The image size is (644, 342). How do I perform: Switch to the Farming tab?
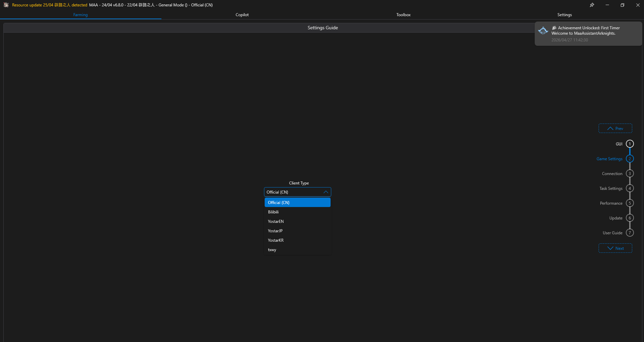pyautogui.click(x=80, y=15)
